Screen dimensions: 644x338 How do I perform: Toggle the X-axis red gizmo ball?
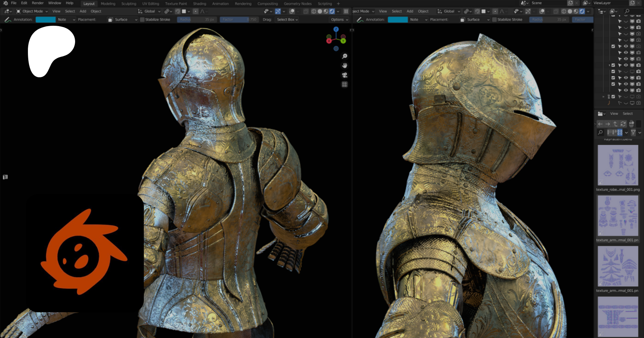329,41
